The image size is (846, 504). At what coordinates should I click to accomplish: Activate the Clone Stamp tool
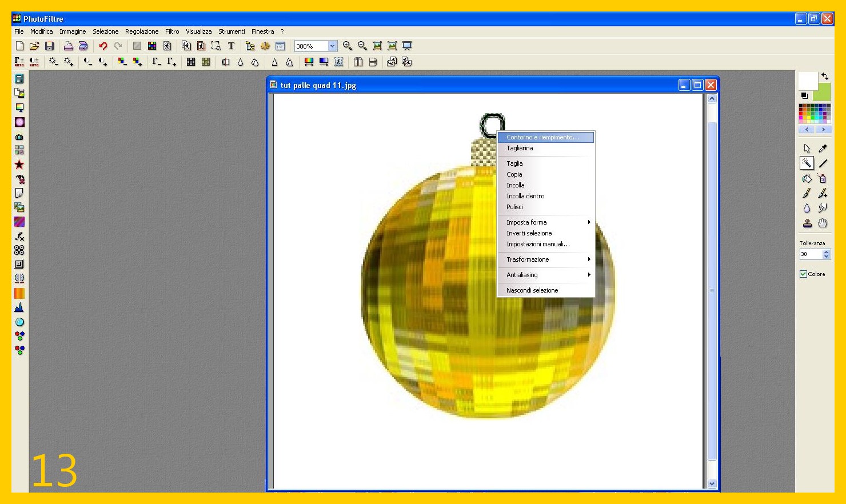coord(807,223)
